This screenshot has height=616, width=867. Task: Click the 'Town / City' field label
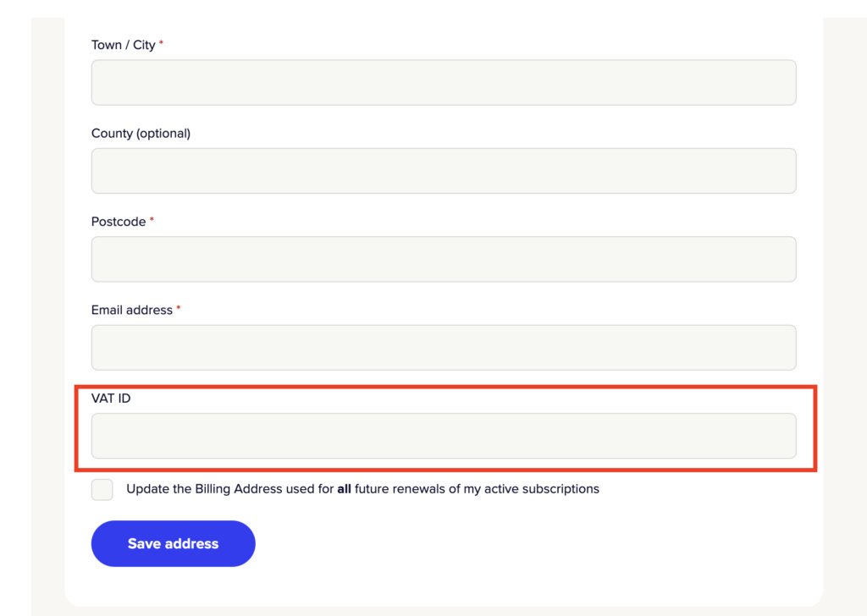[123, 45]
